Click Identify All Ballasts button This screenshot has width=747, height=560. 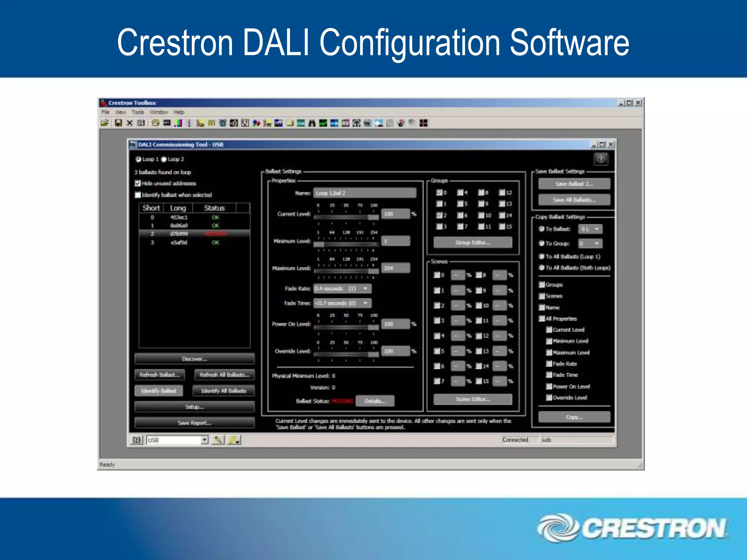tap(224, 391)
